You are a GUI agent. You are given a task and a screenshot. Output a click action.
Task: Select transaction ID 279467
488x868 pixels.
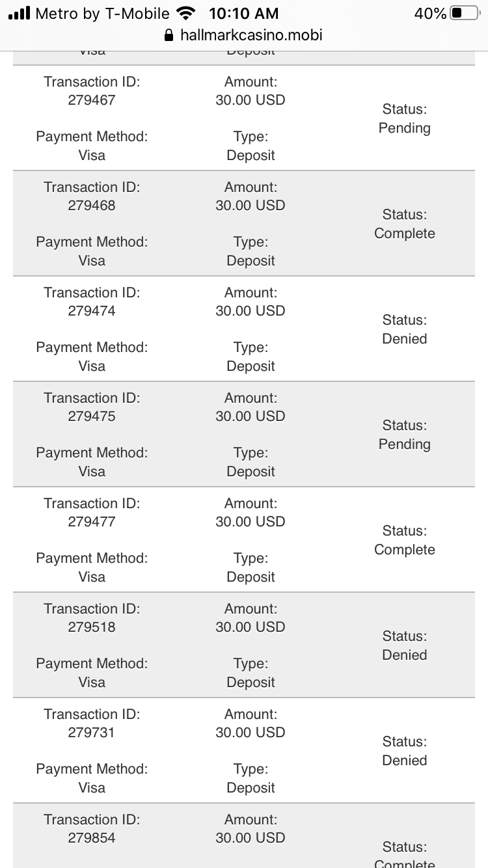point(92,100)
